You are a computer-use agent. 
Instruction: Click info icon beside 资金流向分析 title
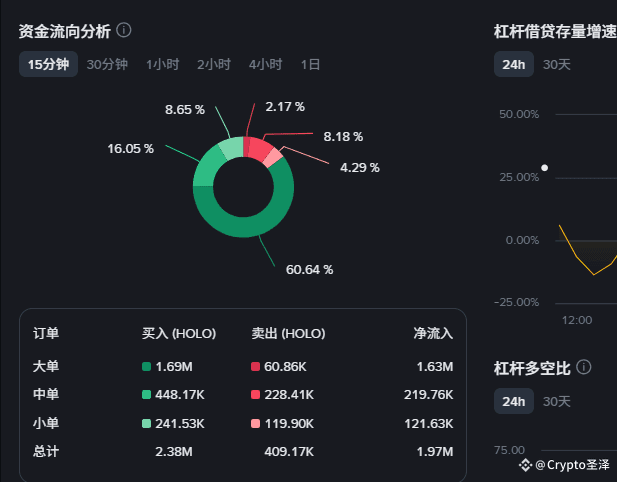(x=124, y=30)
